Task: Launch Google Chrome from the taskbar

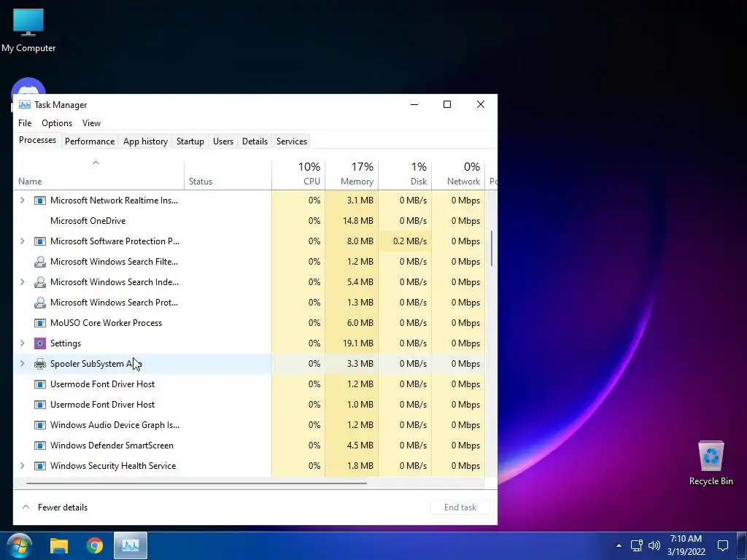Action: tap(95, 545)
